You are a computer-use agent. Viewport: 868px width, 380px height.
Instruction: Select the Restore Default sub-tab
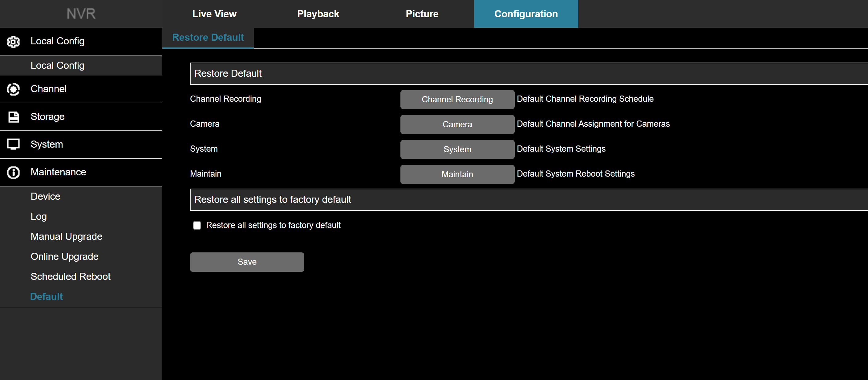point(208,37)
